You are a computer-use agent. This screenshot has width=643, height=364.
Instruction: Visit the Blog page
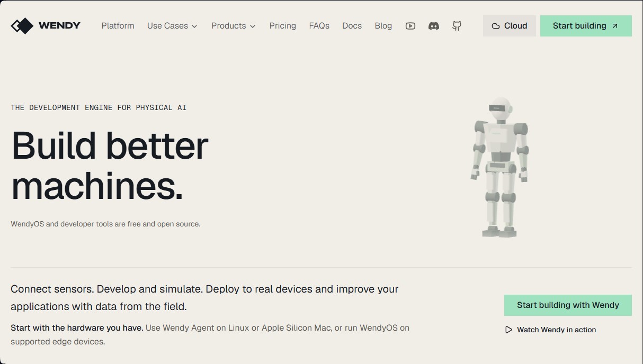(x=383, y=26)
